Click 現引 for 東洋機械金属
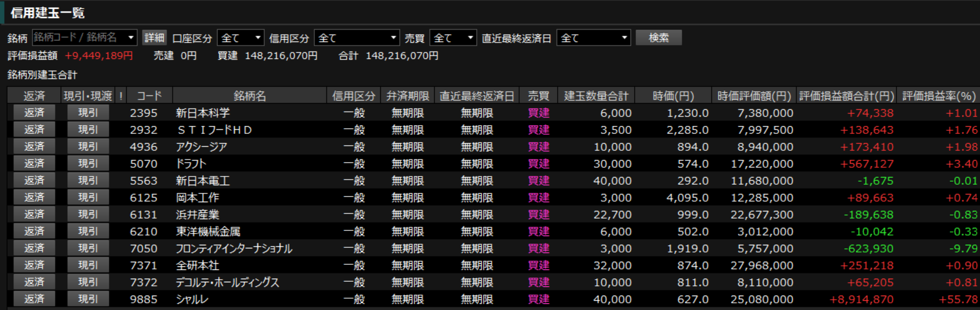 coord(88,231)
